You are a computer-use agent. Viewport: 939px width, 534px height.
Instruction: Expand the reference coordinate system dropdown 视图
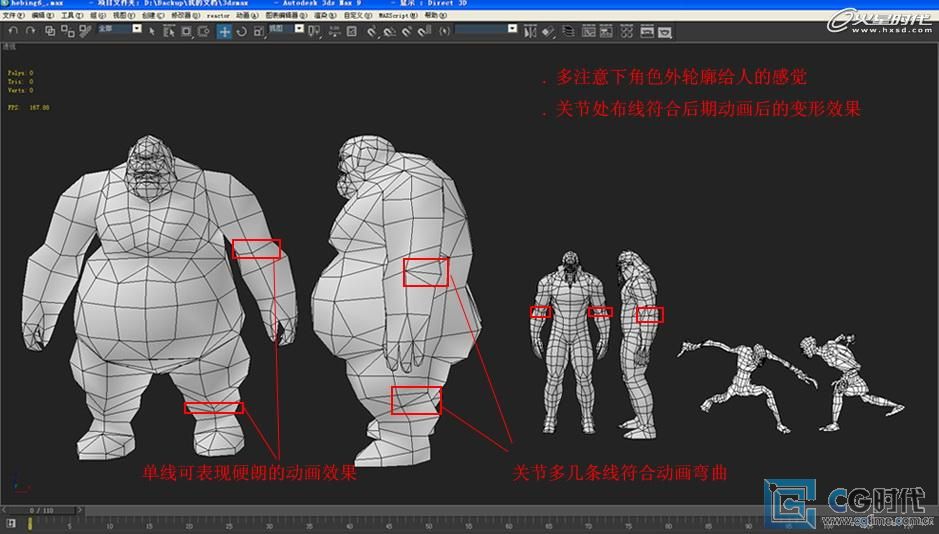pos(284,30)
